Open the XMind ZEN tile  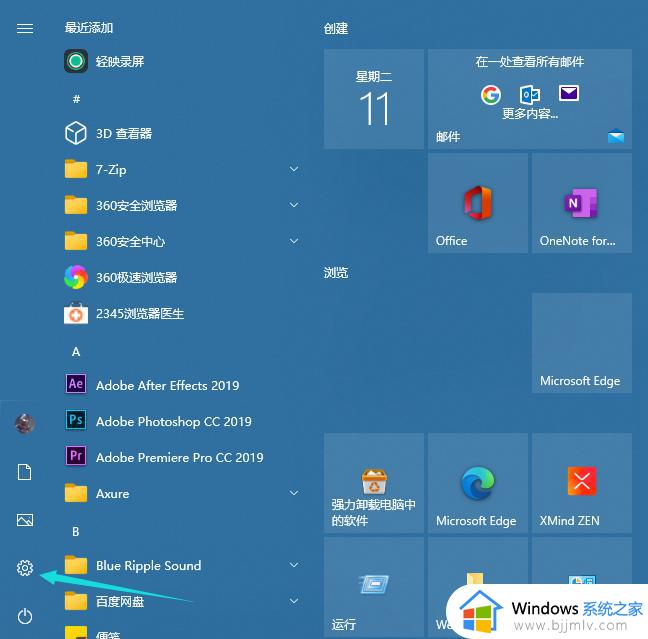click(581, 483)
